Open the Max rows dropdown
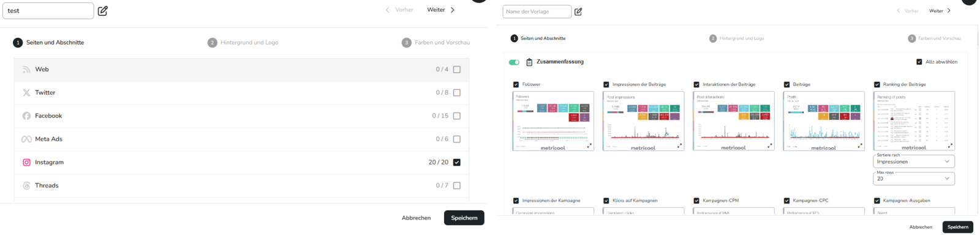Screen dimensions: 980x236 [x=913, y=179]
